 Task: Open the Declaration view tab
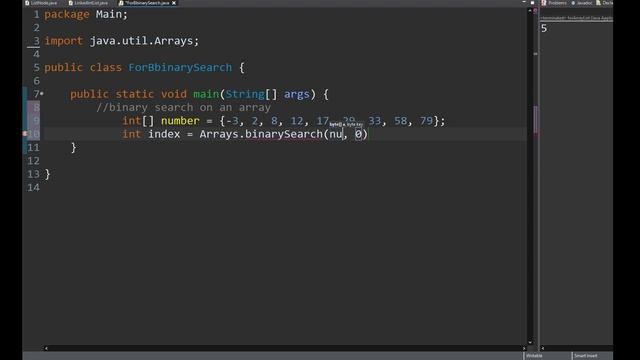coord(604,3)
